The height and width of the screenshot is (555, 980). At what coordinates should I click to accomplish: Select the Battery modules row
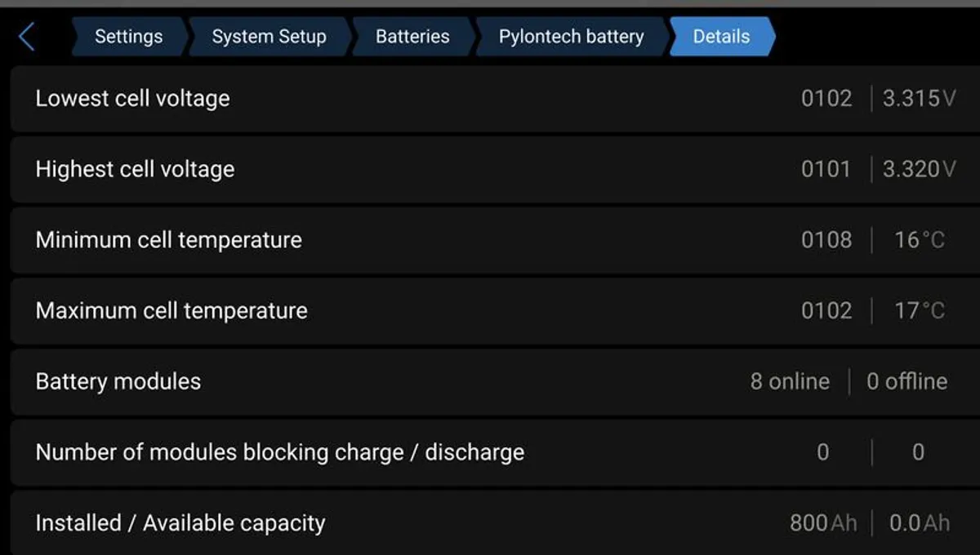(408, 381)
